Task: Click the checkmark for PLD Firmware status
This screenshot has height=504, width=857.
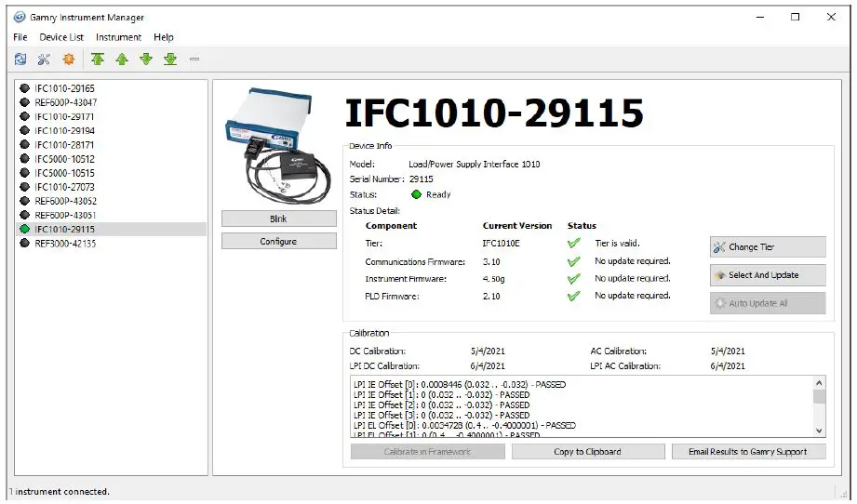Action: (x=573, y=297)
